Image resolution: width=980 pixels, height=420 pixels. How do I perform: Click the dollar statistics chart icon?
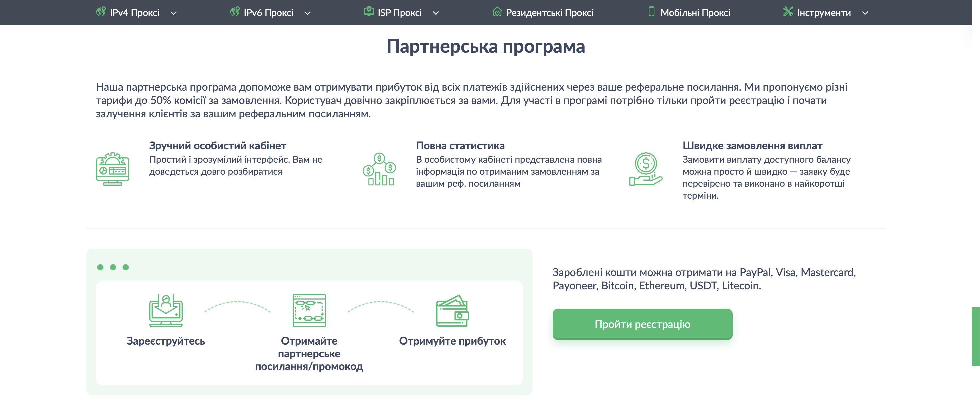(379, 169)
